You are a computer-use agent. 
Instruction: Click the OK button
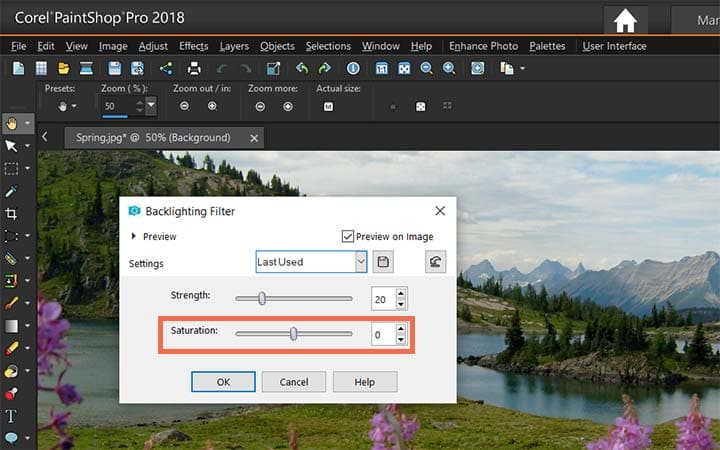pos(223,382)
